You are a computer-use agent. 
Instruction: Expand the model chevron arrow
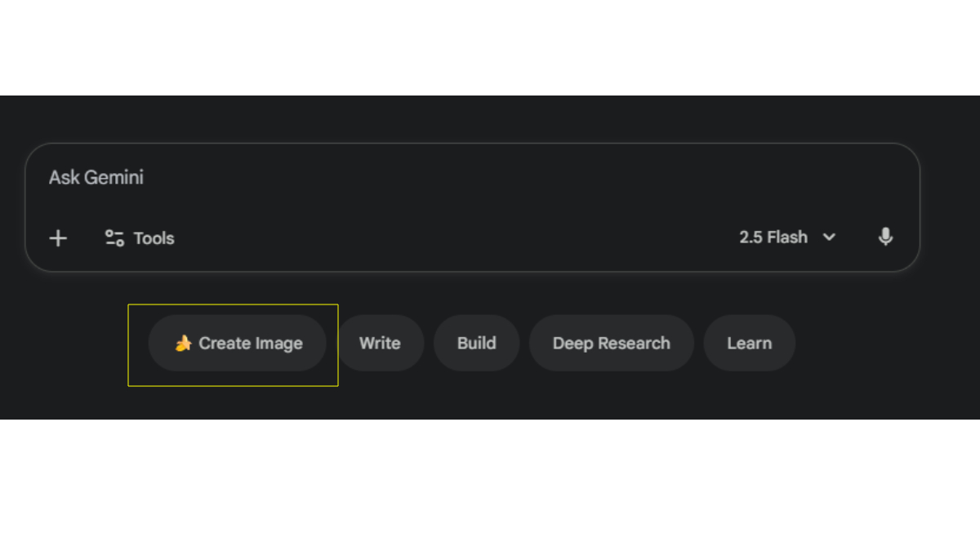829,238
